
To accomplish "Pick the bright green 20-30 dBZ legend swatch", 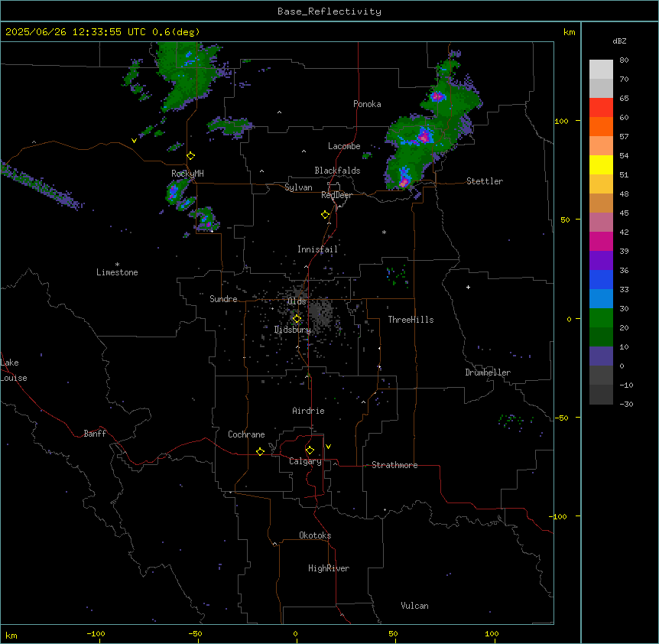I will coord(601,318).
